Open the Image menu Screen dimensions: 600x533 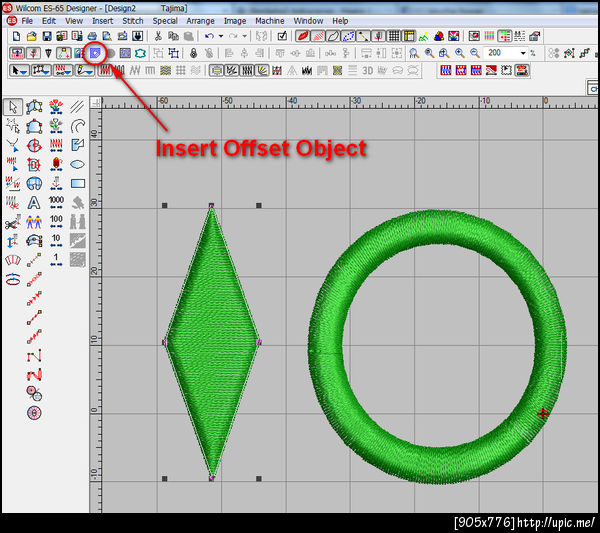tap(235, 21)
